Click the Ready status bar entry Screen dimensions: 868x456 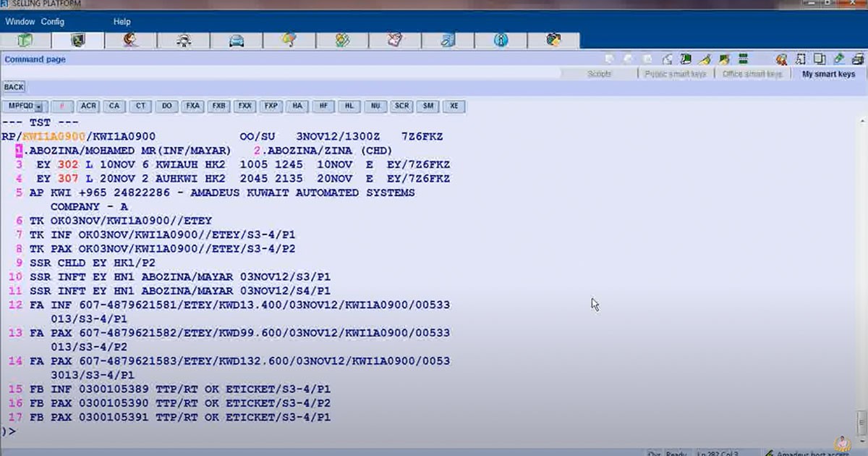pos(676,453)
